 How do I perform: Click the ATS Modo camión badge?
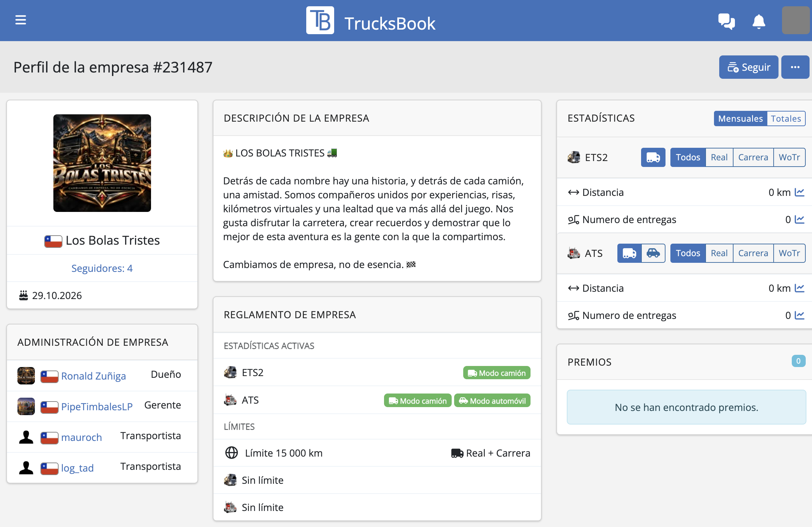point(418,401)
